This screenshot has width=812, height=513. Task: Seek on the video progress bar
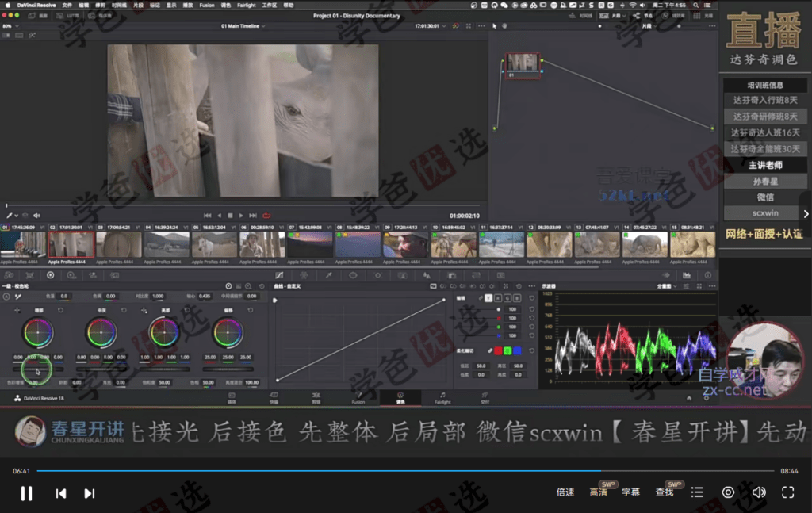405,470
